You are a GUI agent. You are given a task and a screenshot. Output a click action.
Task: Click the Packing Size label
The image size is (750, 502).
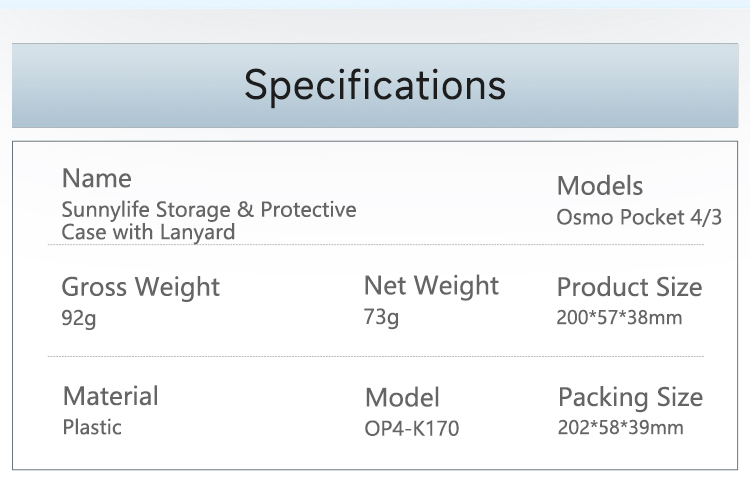(630, 397)
